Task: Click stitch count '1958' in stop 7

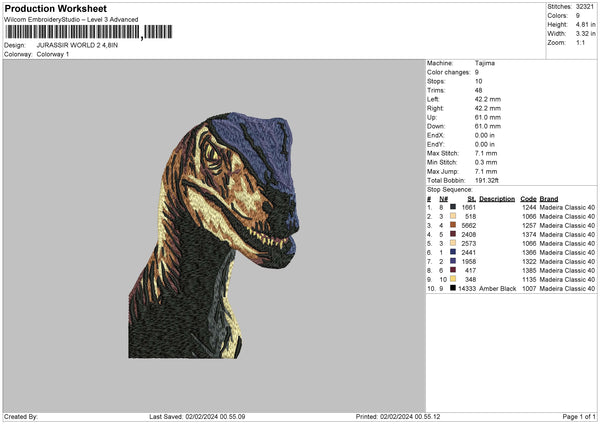Action: 469,261
